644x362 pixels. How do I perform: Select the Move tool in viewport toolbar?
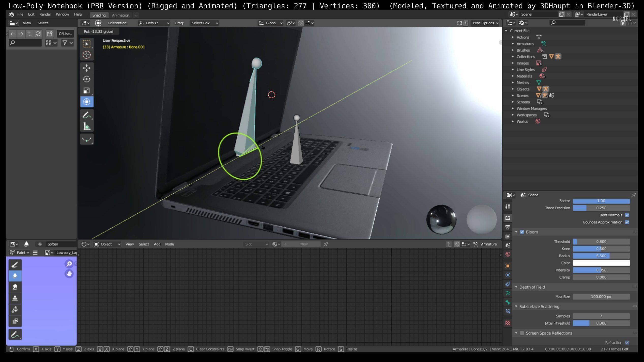tap(87, 68)
